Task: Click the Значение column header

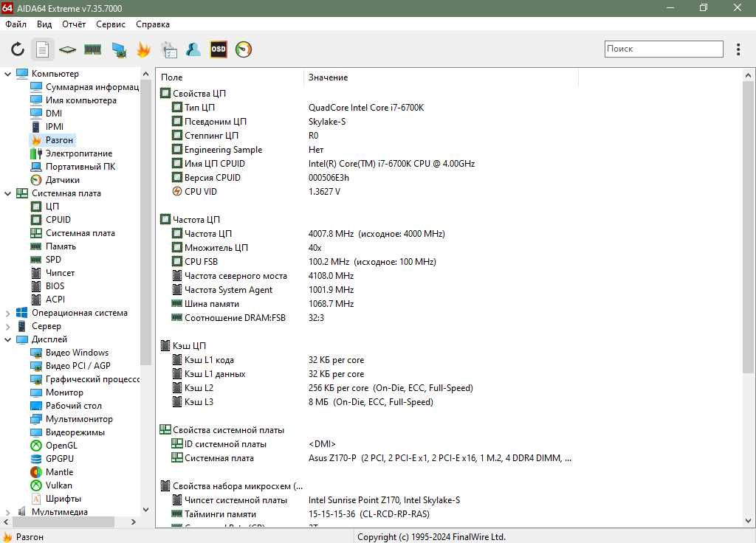Action: pyautogui.click(x=441, y=77)
